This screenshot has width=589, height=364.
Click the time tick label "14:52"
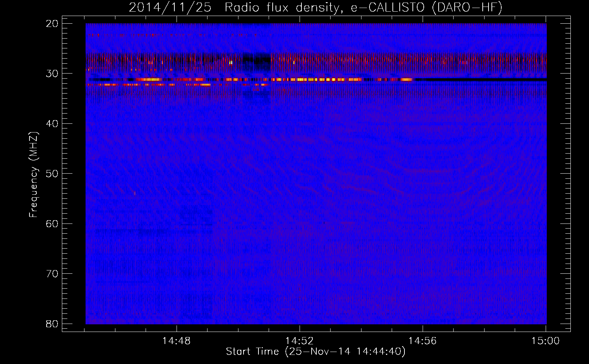299,341
